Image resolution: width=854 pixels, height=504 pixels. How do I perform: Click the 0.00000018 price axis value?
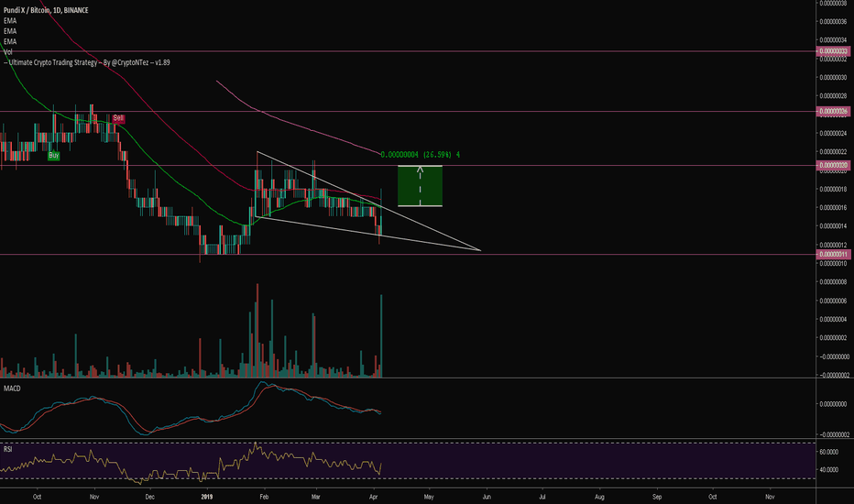(833, 189)
